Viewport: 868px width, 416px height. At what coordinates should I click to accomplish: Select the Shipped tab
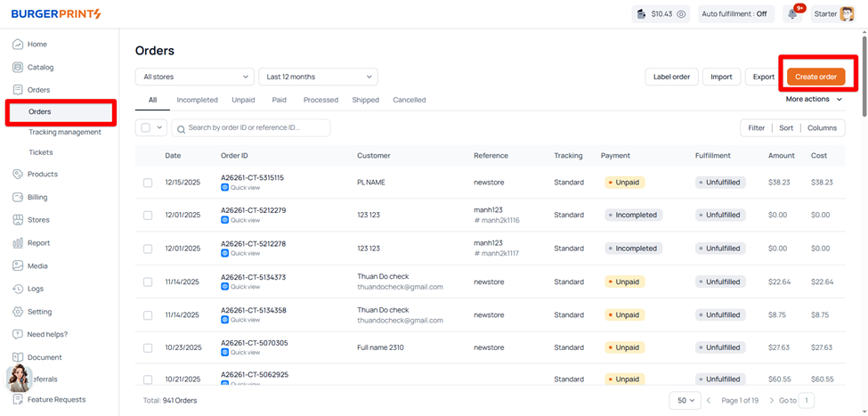[x=365, y=101]
